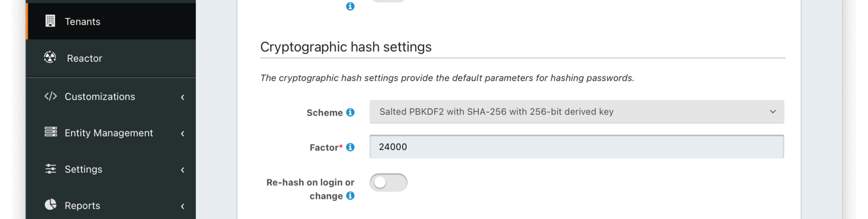Click info icon above Cryptographic hash settings
Viewport: 868px width, 219px height.
350,7
